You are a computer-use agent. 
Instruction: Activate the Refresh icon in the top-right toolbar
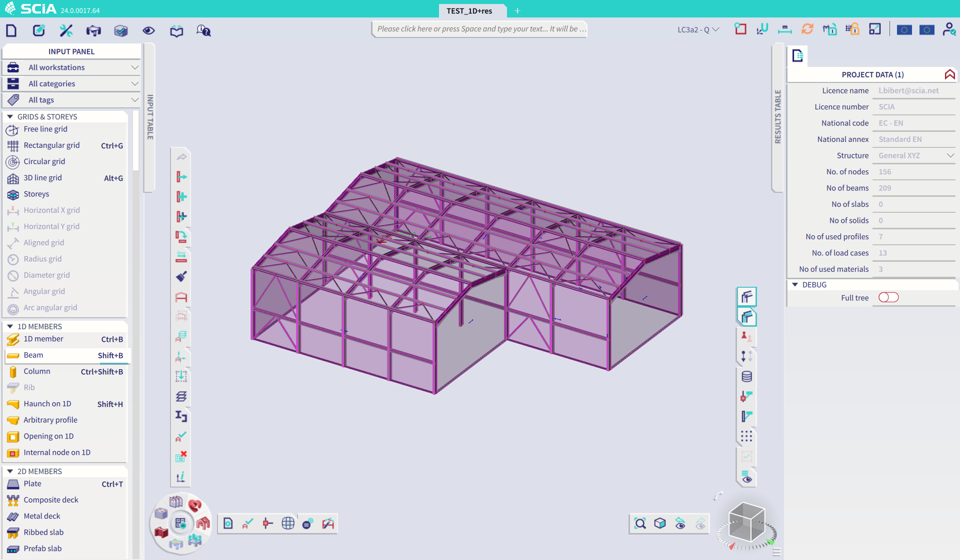tap(807, 29)
